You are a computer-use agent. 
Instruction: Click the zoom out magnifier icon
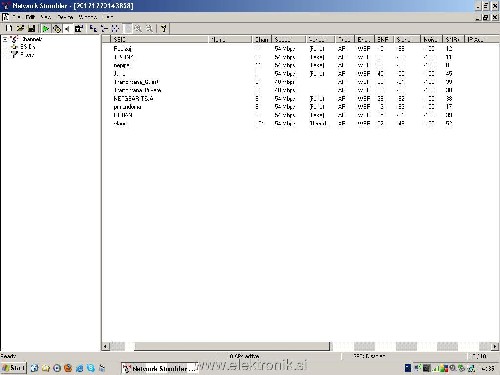point(149,29)
